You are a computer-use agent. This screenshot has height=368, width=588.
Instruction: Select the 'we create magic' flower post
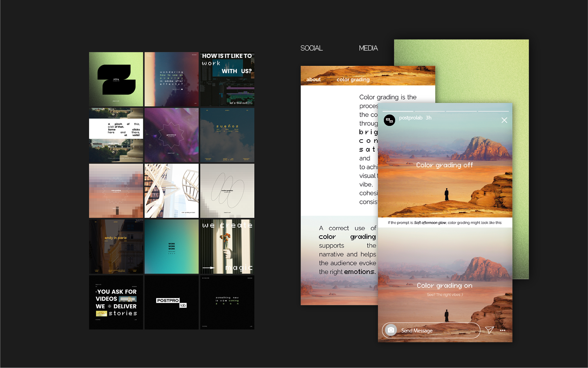coord(227,246)
